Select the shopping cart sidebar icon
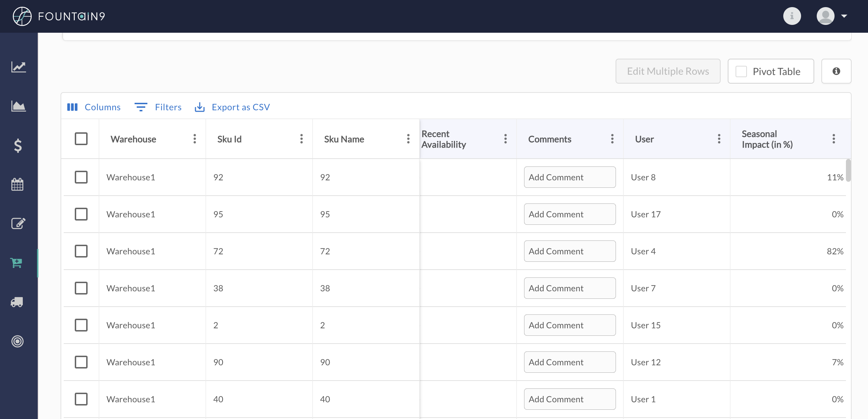 pyautogui.click(x=17, y=263)
